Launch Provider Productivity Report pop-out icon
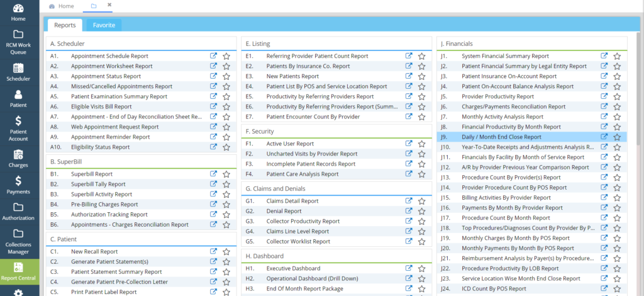644x296 pixels. point(604,96)
